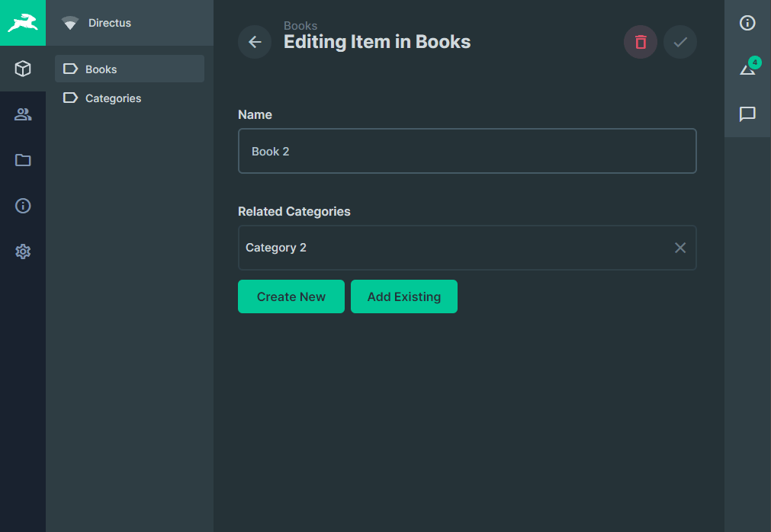Viewport: 771px width, 532px height.
Task: Select Categories collection in navigation
Action: pyautogui.click(x=130, y=98)
